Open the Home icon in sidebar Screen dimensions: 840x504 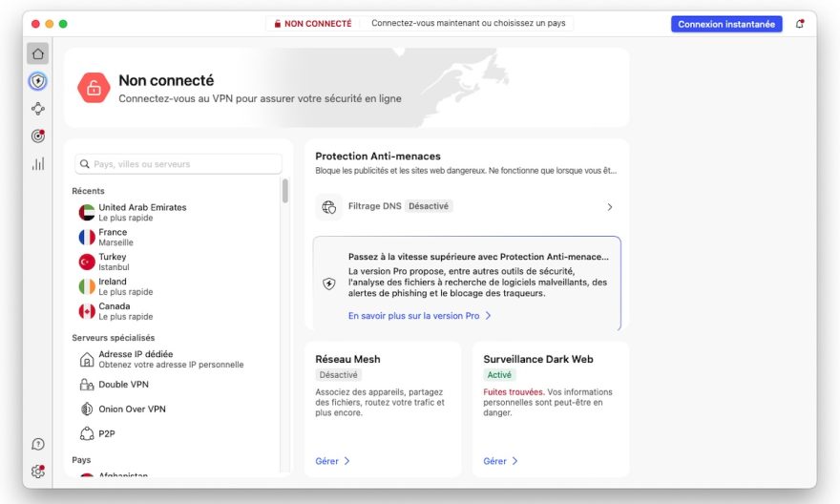click(x=38, y=53)
